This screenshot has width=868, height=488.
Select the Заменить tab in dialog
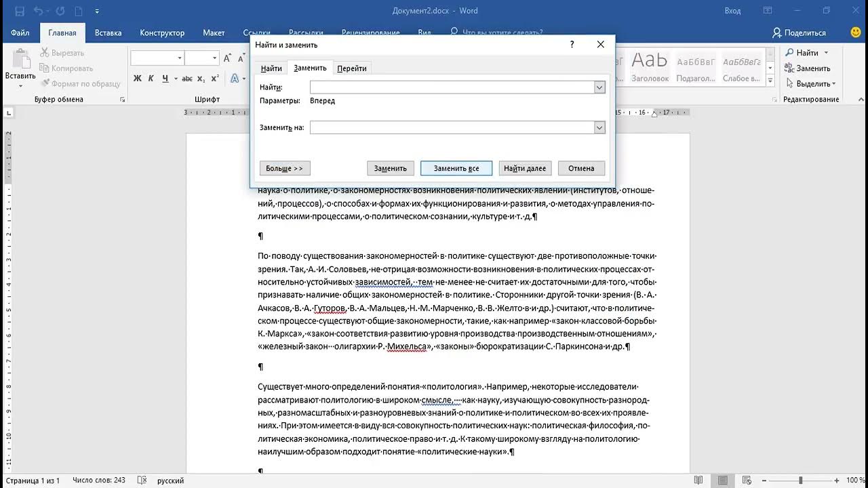point(310,68)
